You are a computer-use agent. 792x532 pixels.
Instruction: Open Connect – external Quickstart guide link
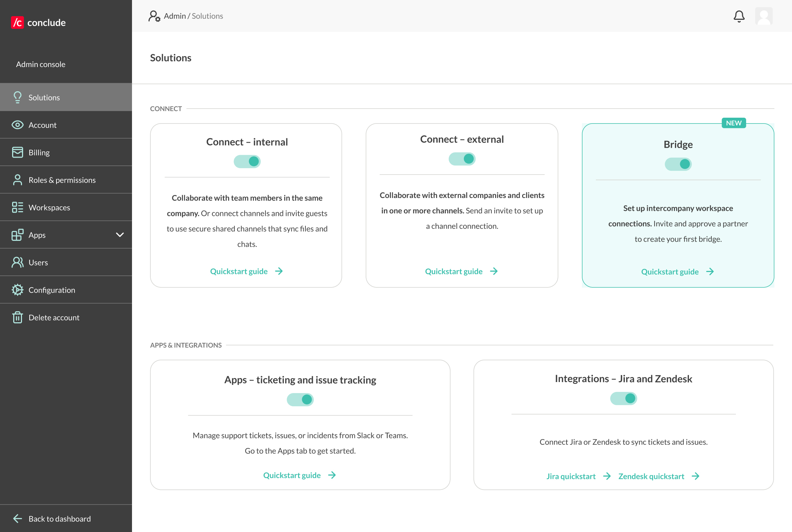pos(454,271)
